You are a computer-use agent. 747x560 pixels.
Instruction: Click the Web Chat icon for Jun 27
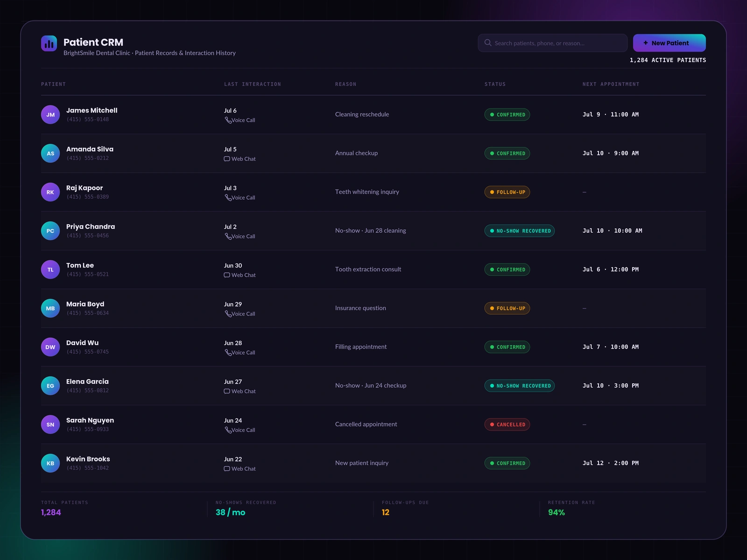[227, 392]
